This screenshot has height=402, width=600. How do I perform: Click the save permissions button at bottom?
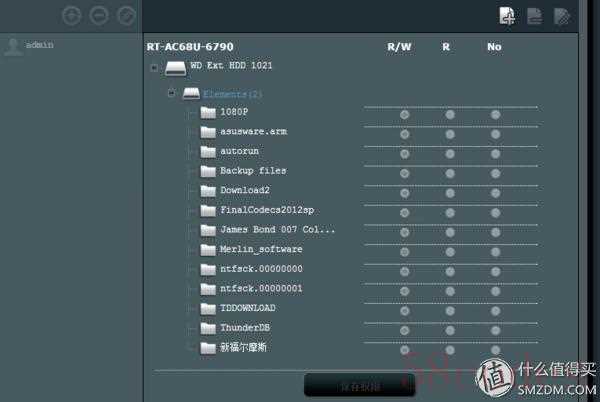pos(359,385)
